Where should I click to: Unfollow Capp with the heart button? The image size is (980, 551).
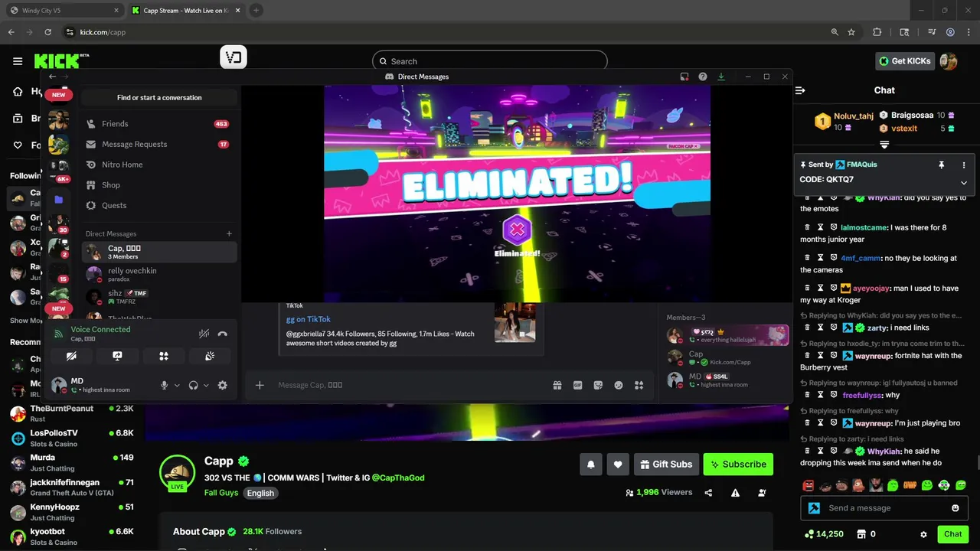pos(617,464)
